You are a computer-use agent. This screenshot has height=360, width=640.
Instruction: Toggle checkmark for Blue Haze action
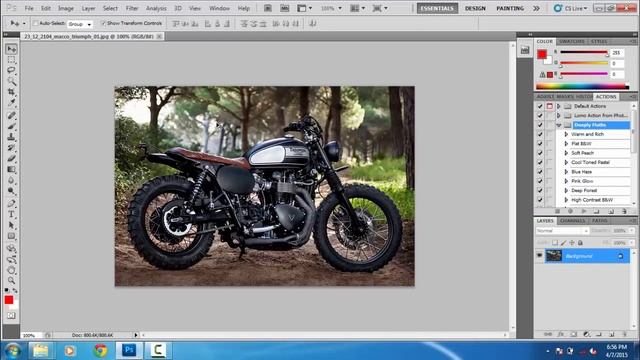click(540, 172)
